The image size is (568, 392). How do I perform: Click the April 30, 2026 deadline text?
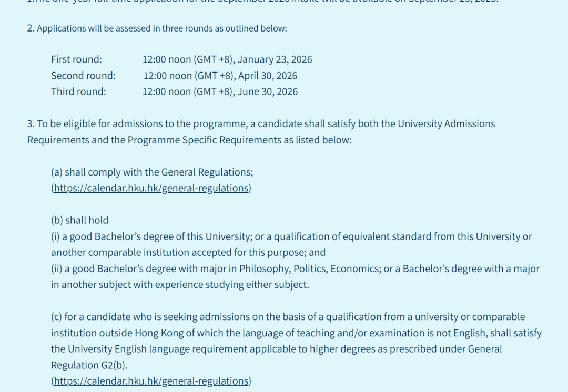coord(220,76)
